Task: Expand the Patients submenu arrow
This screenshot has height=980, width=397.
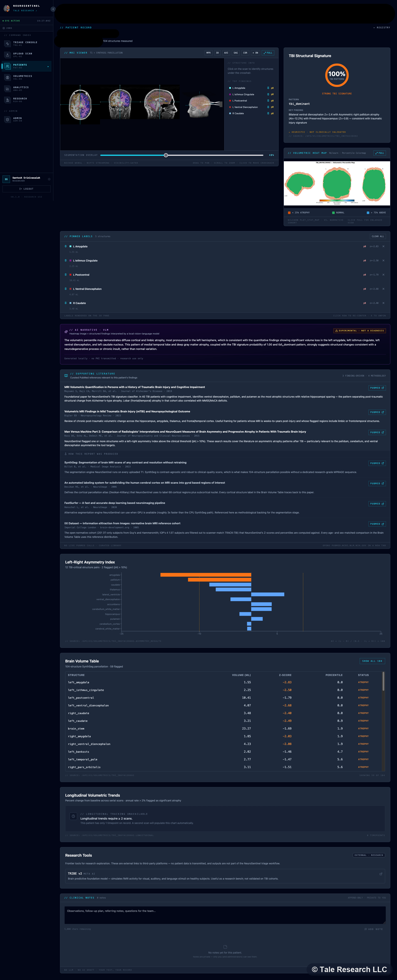Action: click(x=48, y=66)
